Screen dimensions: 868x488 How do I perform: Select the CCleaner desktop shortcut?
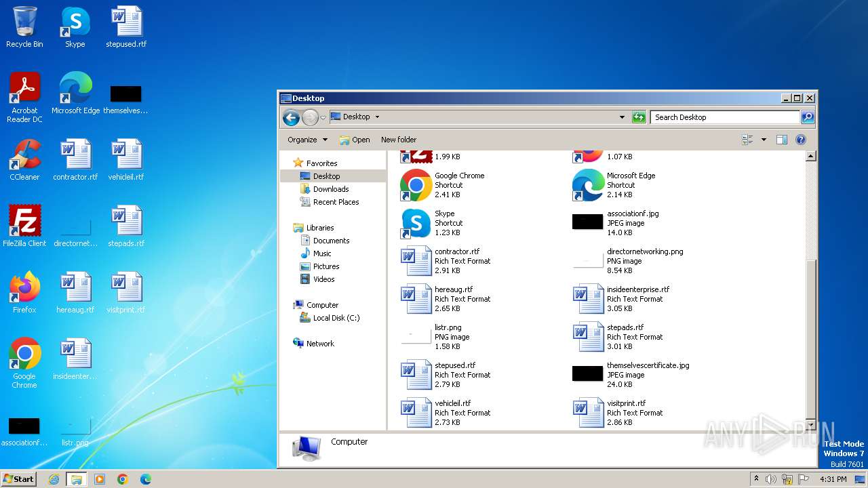[x=24, y=160]
